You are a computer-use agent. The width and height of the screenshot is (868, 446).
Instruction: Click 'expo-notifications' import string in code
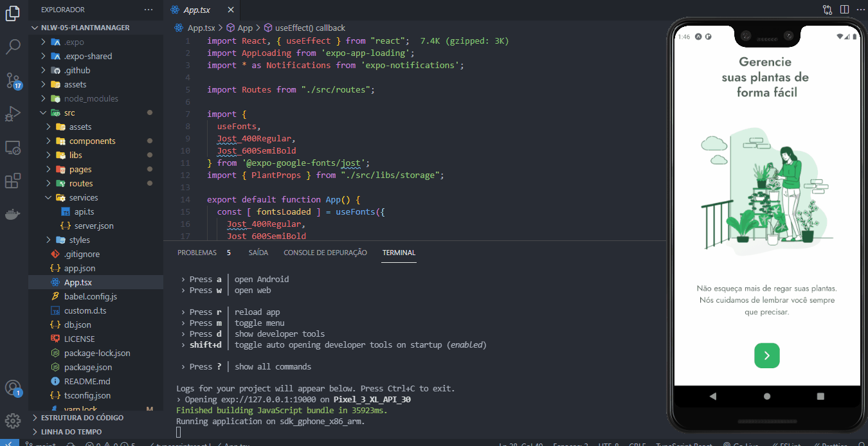[x=409, y=65]
